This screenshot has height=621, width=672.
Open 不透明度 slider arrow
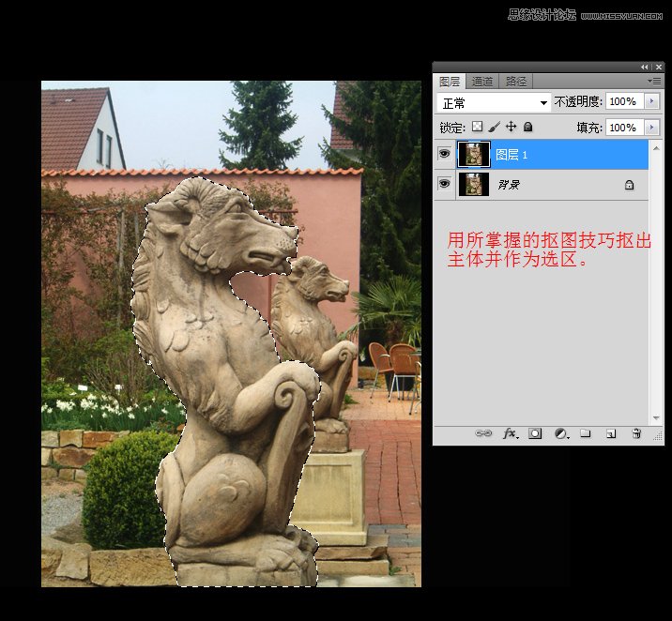652,101
